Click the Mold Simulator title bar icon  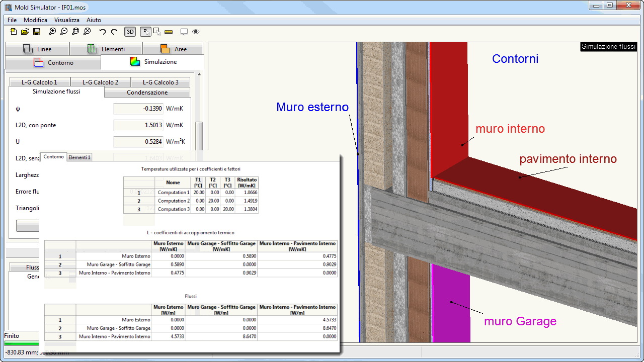8,7
